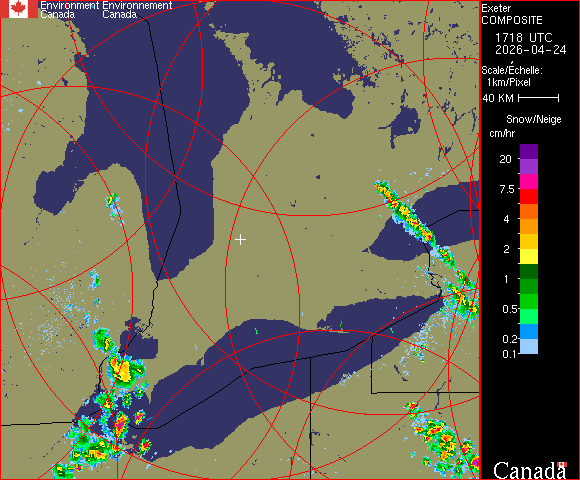
Task: Click the 1718 UTC timestamp
Action: pos(523,38)
